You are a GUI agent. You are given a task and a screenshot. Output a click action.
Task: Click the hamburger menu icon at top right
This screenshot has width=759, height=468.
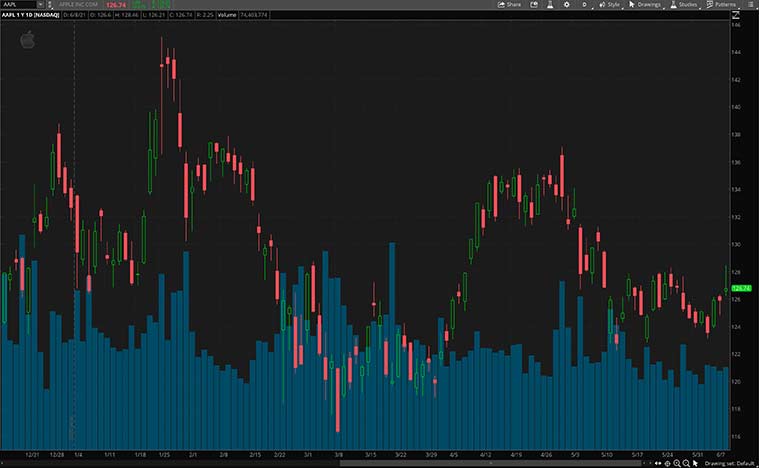point(750,4)
